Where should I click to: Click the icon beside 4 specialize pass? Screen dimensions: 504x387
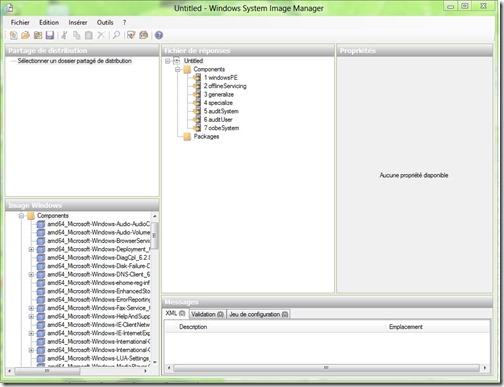click(197, 103)
